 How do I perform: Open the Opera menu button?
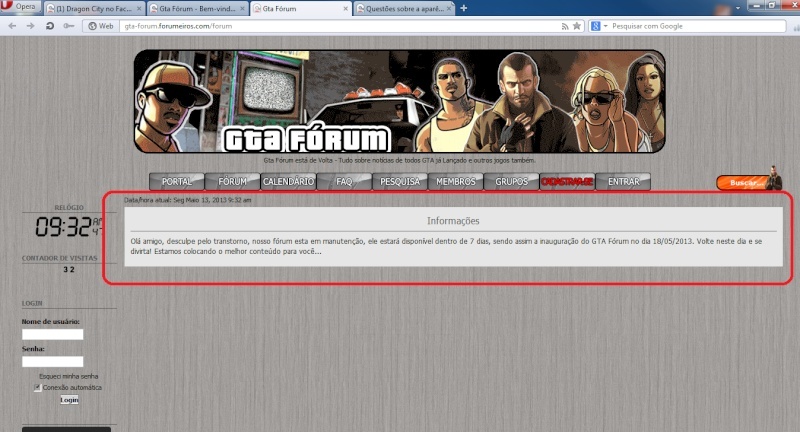pos(19,7)
